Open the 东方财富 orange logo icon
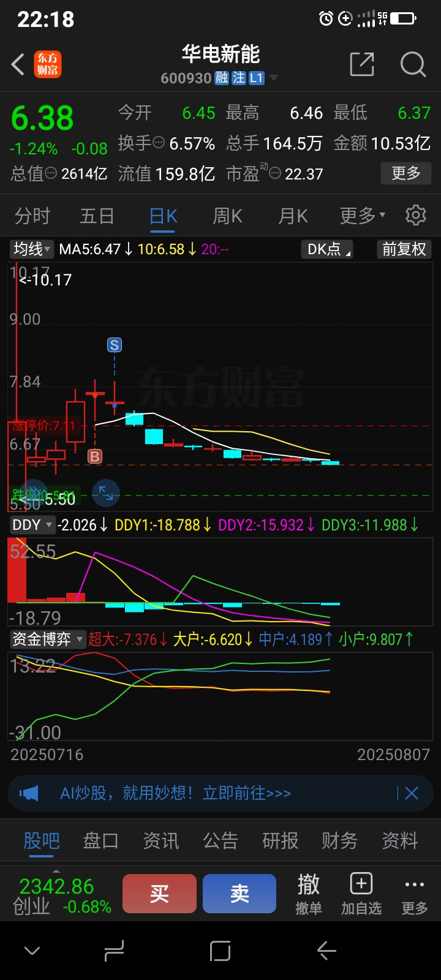 (48, 64)
